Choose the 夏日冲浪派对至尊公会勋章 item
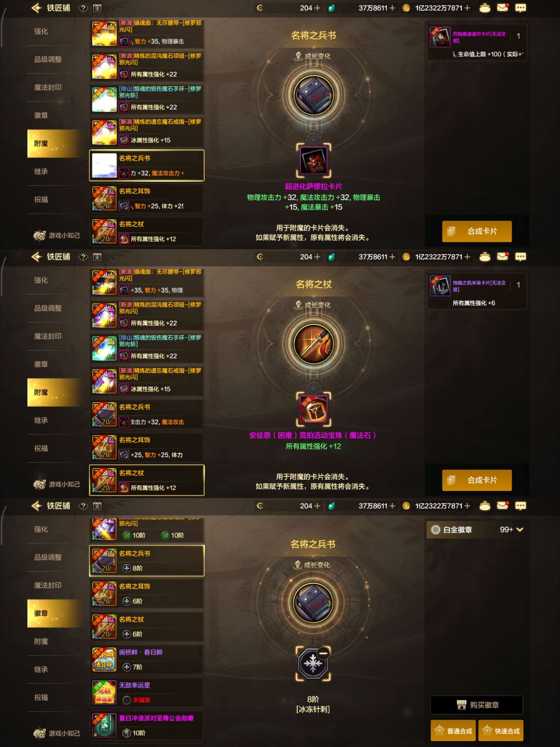 [x=147, y=725]
